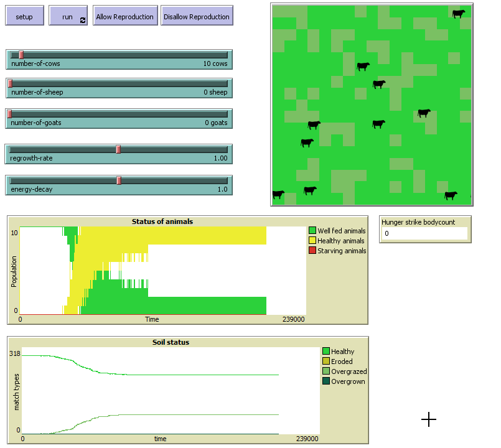Click the Eroded soil legend swatch
The image size is (501, 448).
326,362
